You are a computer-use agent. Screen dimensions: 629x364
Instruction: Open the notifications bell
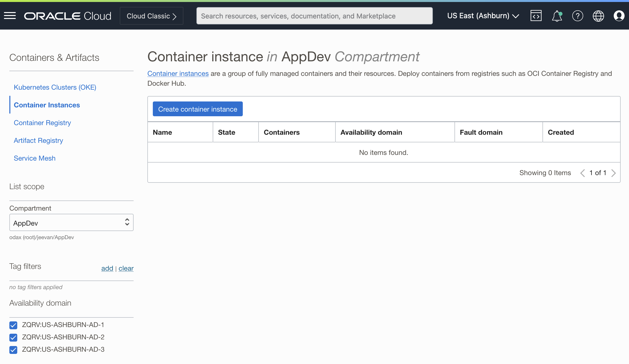coord(557,16)
